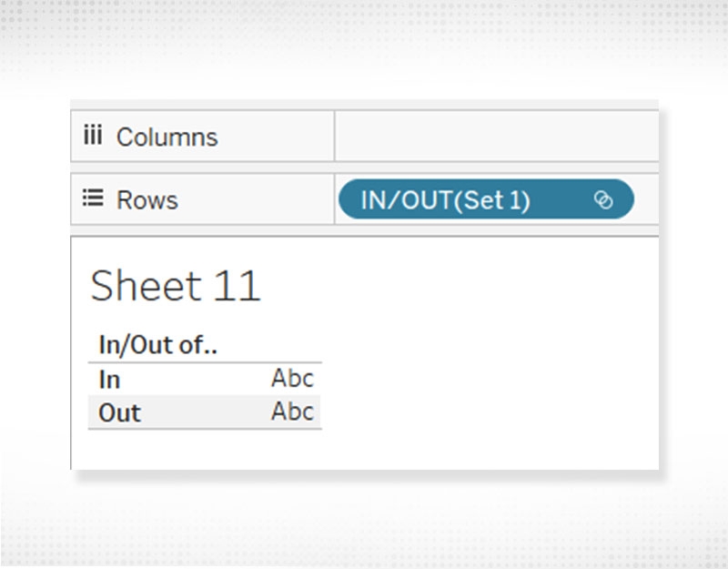Click the set icon on the IN/OUT pill
This screenshot has width=728, height=569.
pos(603,200)
